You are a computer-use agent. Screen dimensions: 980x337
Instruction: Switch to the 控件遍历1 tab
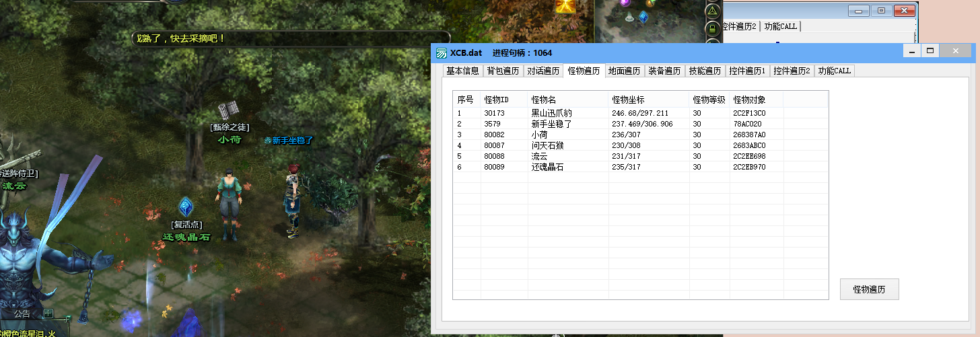[747, 71]
